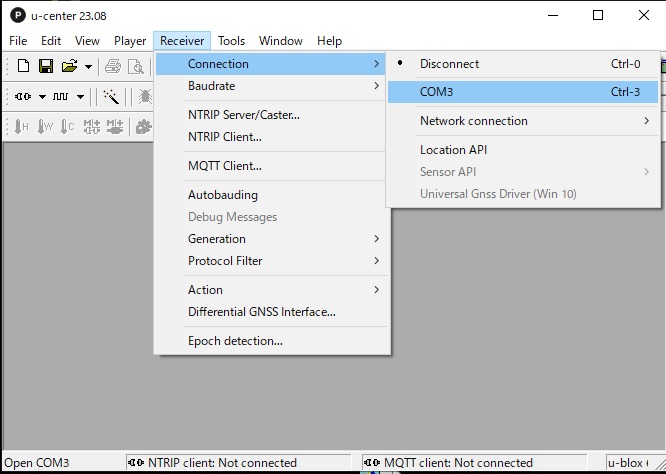The width and height of the screenshot is (666, 474).
Task: Expand the port selection arrow beside Connect
Action: point(42,97)
